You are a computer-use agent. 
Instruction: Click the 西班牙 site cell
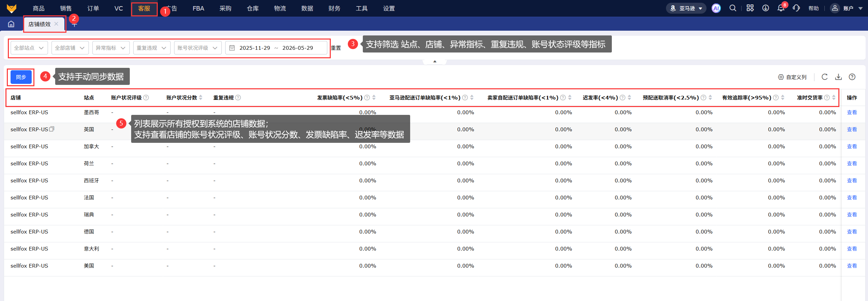point(91,180)
